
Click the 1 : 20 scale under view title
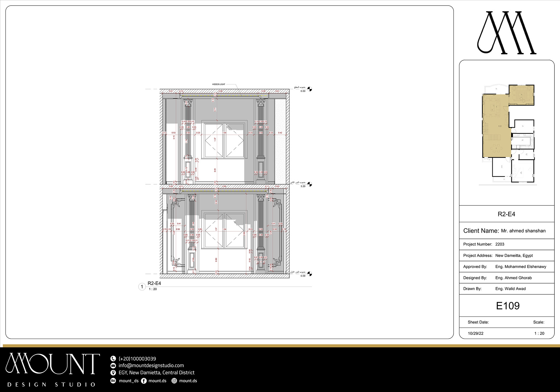click(153, 289)
